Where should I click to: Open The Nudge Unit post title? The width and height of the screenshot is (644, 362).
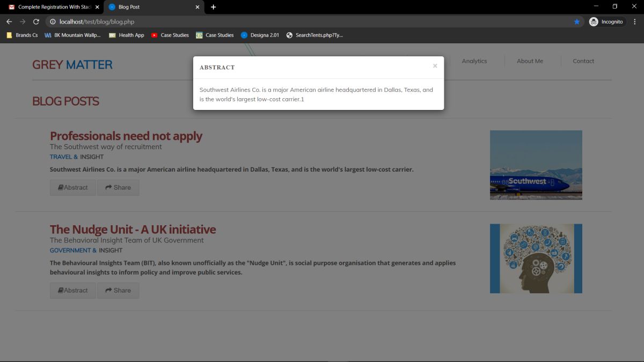[133, 230]
